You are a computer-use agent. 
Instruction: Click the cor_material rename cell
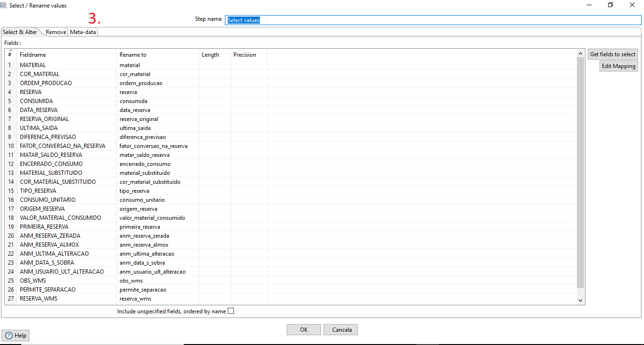pos(135,74)
